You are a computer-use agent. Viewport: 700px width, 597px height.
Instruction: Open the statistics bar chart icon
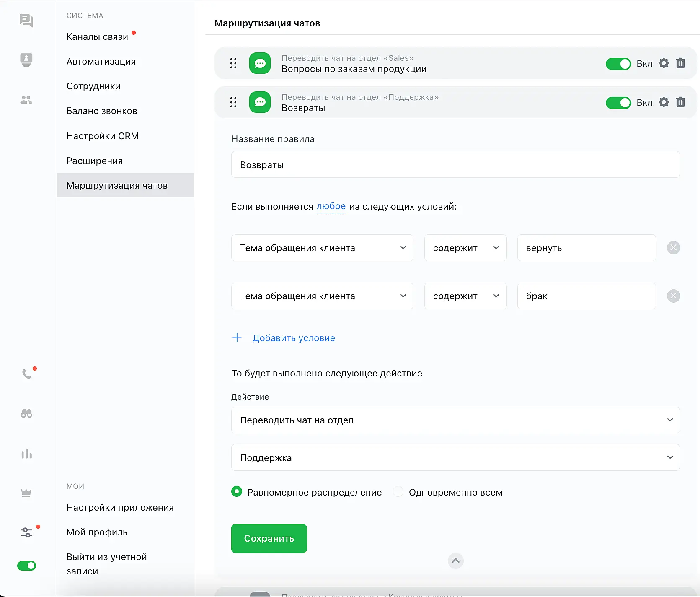point(26,454)
